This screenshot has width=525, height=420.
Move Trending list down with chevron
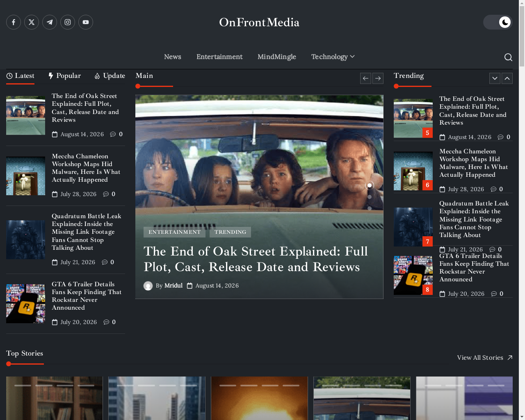(x=495, y=78)
